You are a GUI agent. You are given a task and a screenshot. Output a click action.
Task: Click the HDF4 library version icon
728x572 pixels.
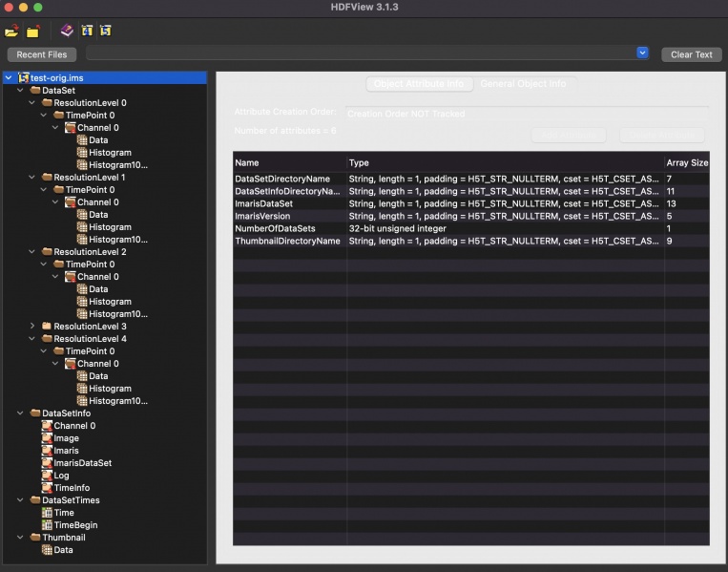point(87,31)
